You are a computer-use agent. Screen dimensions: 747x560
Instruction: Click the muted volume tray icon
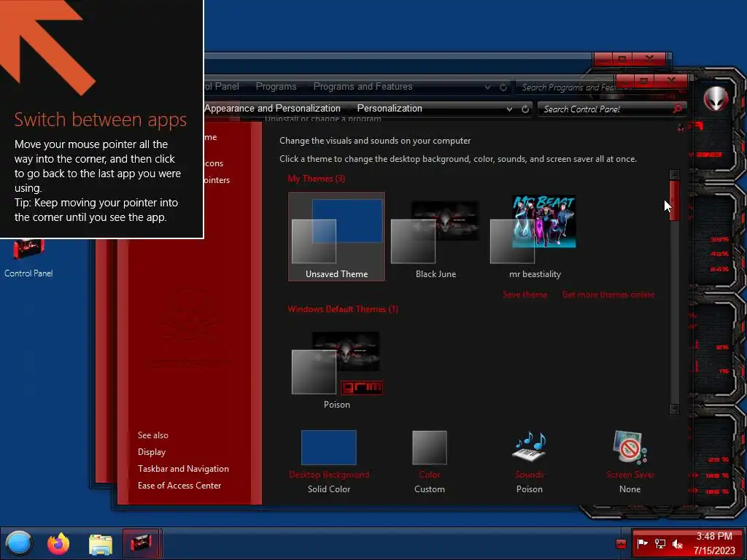677,543
